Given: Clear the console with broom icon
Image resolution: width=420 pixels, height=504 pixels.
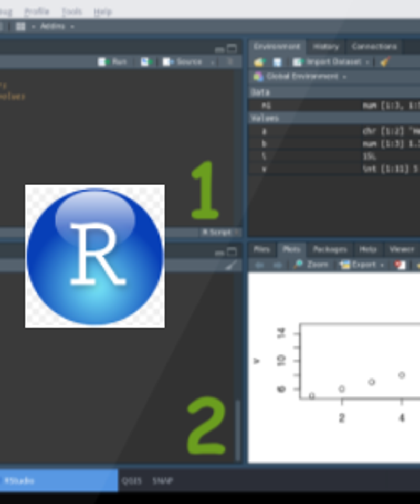Looking at the screenshot, I should click(x=231, y=265).
